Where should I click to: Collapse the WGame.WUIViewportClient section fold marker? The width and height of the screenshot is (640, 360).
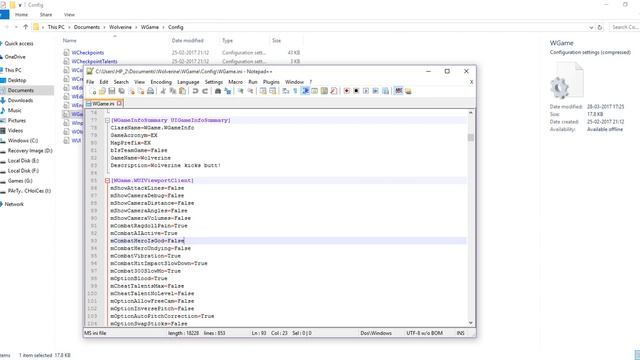pos(107,180)
